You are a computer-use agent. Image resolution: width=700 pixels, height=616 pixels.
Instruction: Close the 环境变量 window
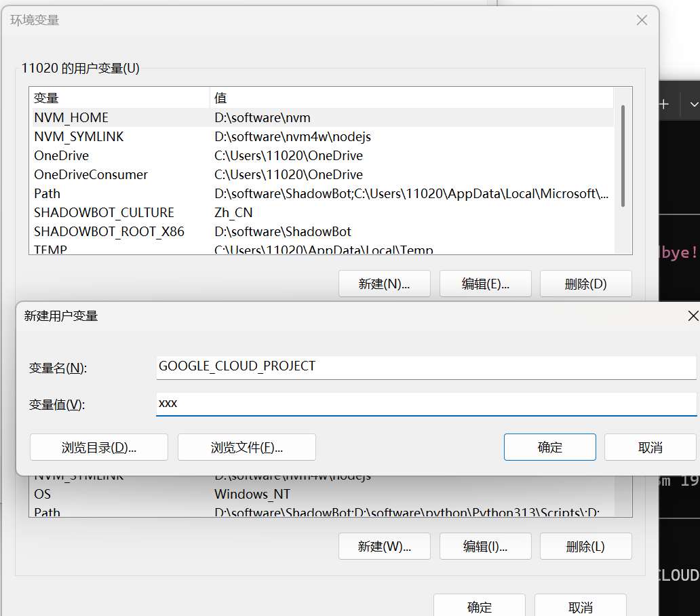(642, 20)
